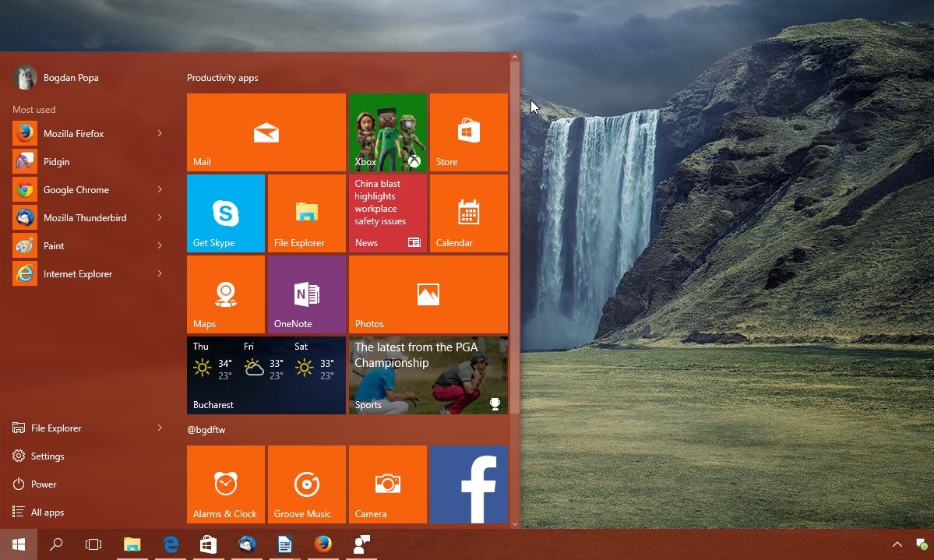Viewport: 934px width, 560px height.
Task: Click the Productivity apps group title
Action: coord(222,77)
